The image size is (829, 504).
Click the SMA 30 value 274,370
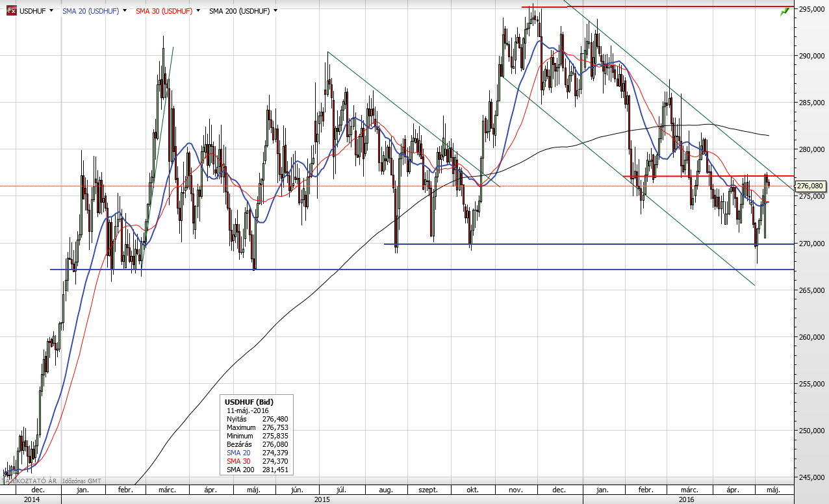tap(276, 461)
